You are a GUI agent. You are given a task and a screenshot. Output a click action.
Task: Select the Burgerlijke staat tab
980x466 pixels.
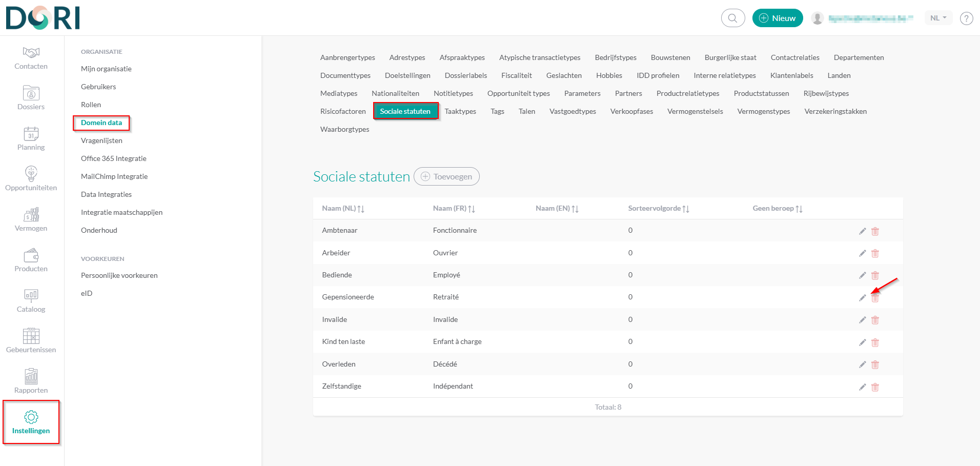(x=730, y=57)
